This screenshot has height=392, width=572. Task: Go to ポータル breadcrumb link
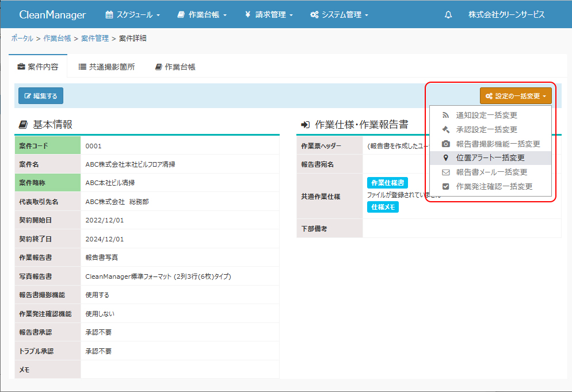coord(22,39)
